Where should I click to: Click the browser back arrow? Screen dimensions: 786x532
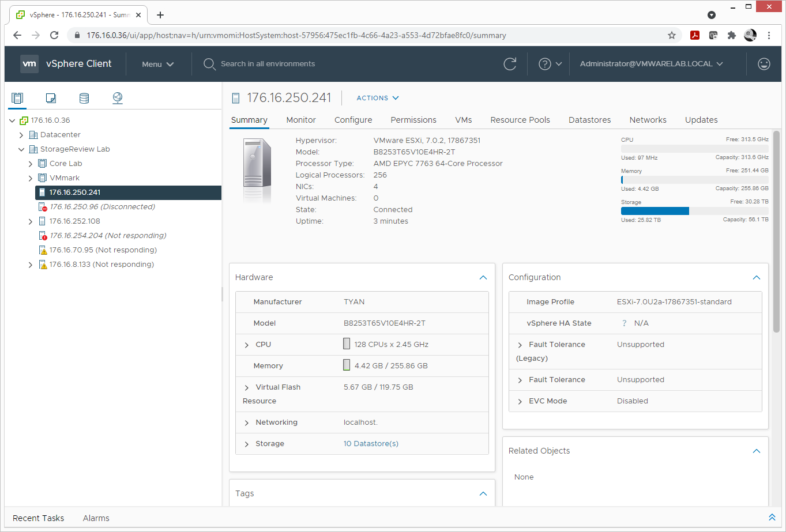pyautogui.click(x=17, y=35)
